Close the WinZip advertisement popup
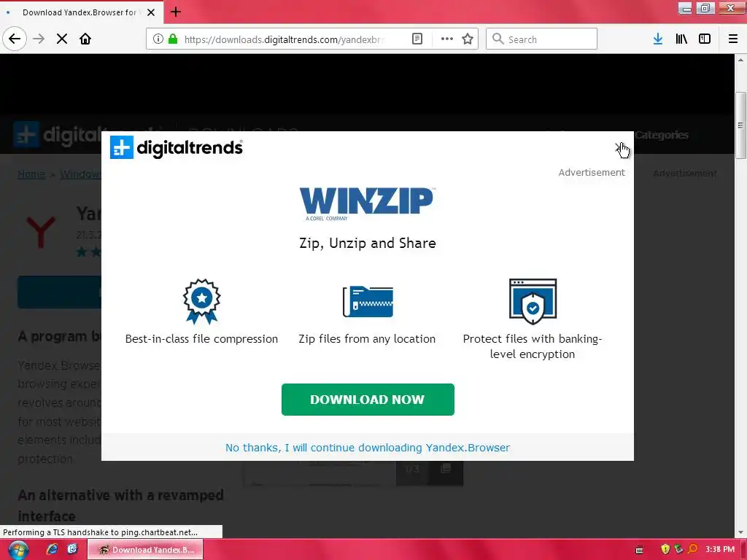Image resolution: width=747 pixels, height=560 pixels. click(x=619, y=147)
